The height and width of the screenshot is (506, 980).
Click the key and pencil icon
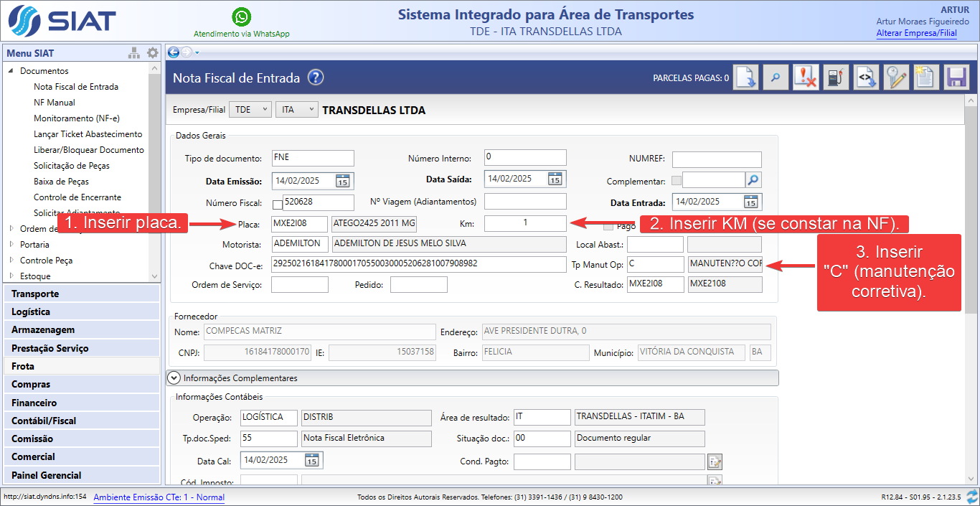click(x=896, y=78)
